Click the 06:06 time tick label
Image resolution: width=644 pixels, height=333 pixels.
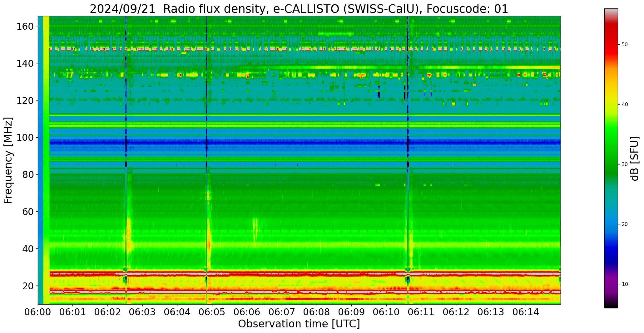coord(247,312)
